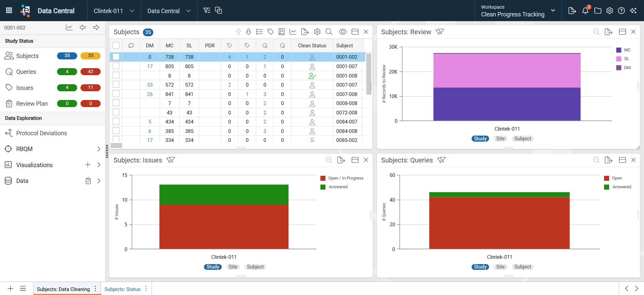
Task: Check the box for subject 0001-008
Action: [116, 75]
